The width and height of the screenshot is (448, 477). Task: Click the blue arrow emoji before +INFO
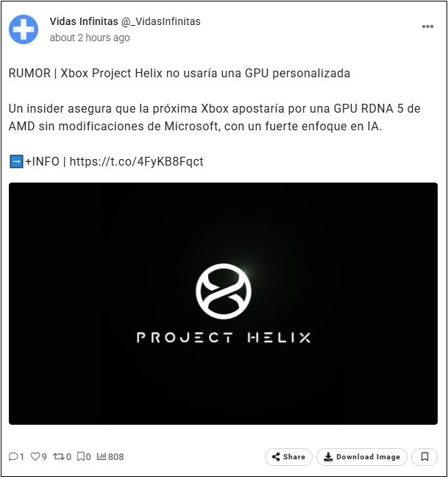(16, 161)
